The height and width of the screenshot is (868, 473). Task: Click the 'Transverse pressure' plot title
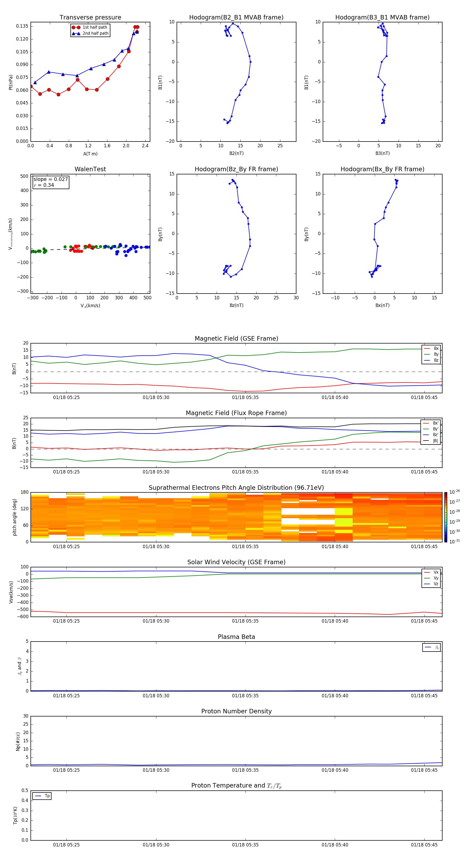90,17
